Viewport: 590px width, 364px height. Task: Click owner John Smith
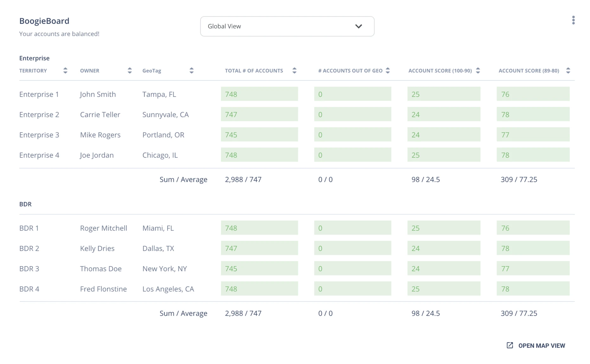point(98,94)
